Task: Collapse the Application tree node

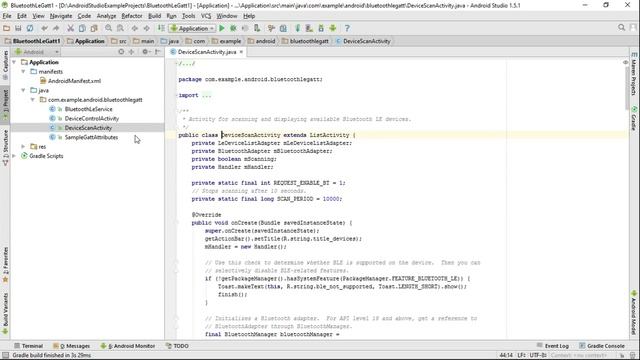Action: tap(14, 62)
